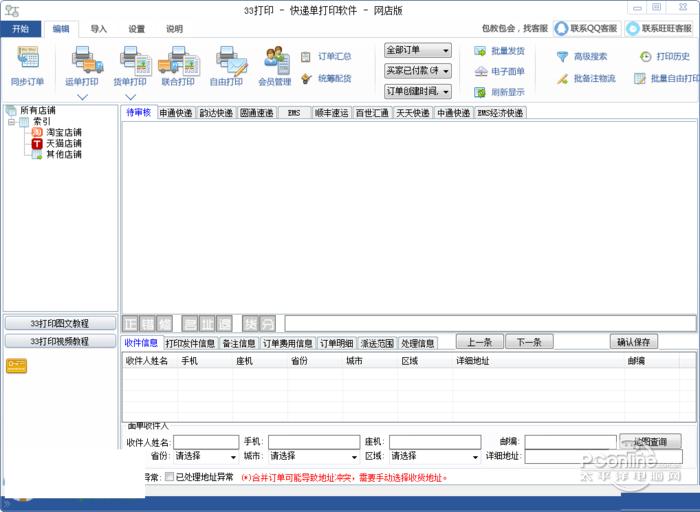This screenshot has height=512, width=700.
Task: Open the 区域 district dropdown
Action: 435,456
